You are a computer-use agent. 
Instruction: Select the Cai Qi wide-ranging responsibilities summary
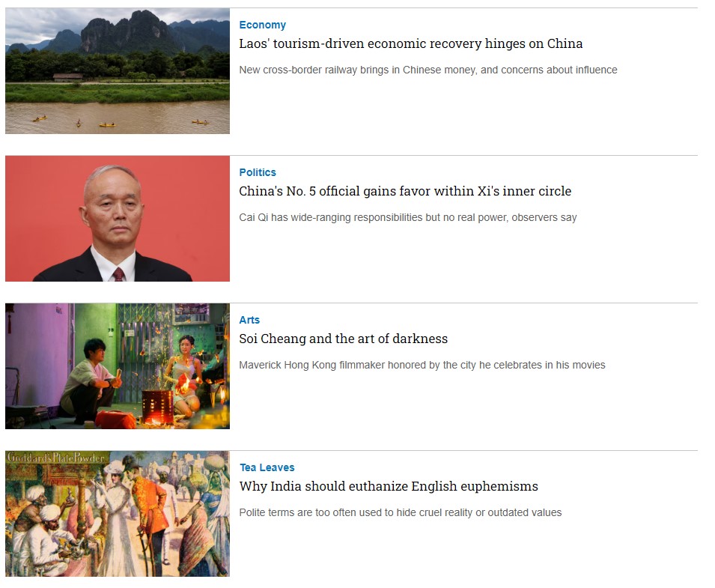pos(407,217)
